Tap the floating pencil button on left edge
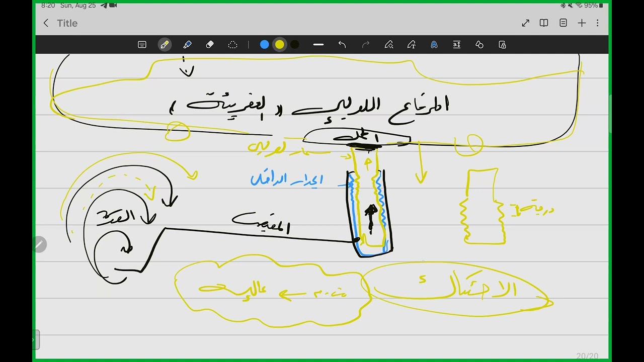Viewport: 644px width, 362px height. tap(39, 244)
